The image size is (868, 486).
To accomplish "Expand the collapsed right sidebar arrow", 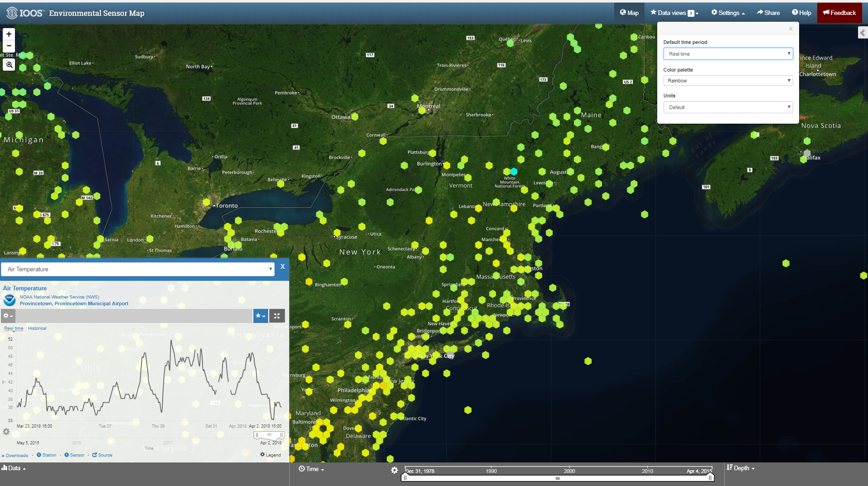I will [x=863, y=33].
